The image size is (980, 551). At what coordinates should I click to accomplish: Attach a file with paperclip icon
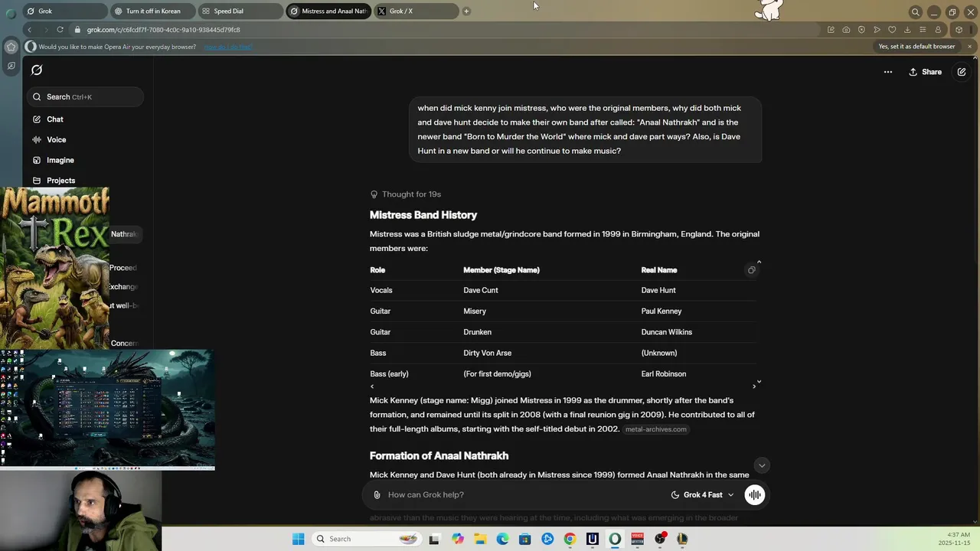tap(377, 495)
